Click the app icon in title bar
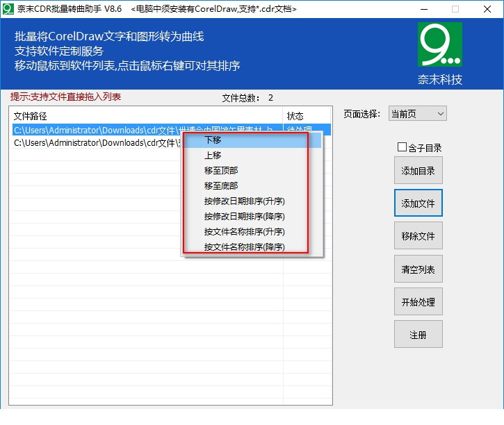 point(8,8)
